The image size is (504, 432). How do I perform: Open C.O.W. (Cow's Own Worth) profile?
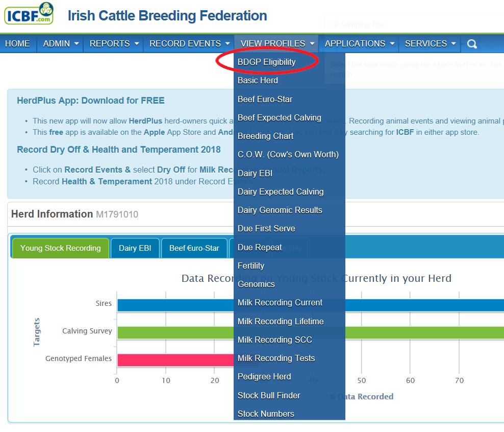(x=288, y=155)
